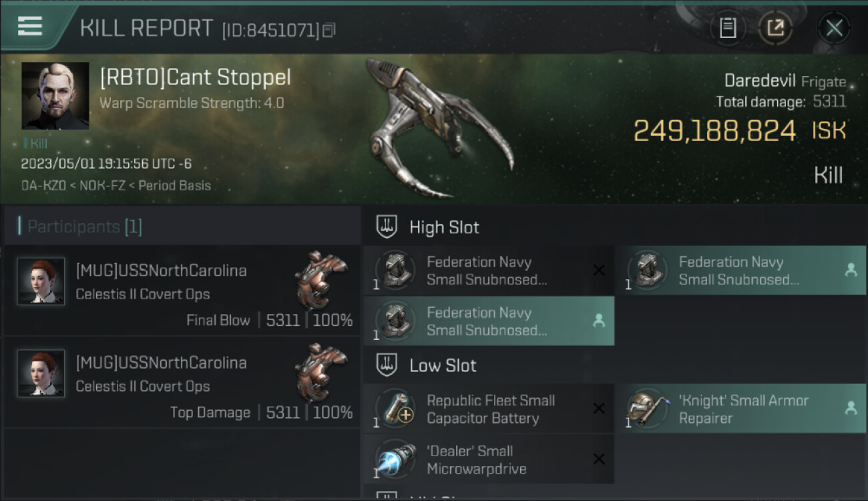View Cant Stoppel's pilot portrait
This screenshot has width=868, height=501.
[55, 96]
